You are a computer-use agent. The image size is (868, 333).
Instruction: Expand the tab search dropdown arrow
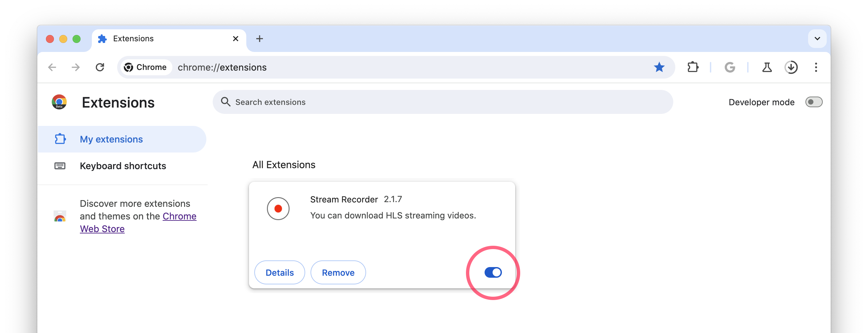(x=817, y=39)
